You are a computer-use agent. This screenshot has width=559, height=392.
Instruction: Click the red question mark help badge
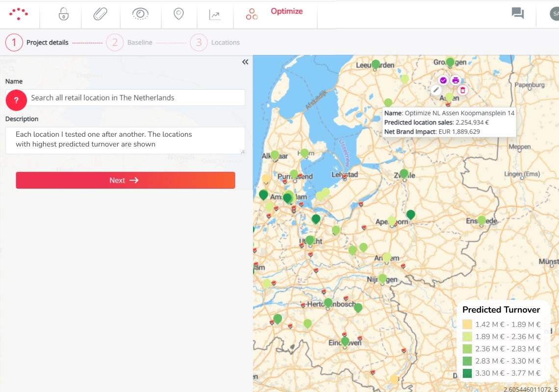[x=16, y=100]
